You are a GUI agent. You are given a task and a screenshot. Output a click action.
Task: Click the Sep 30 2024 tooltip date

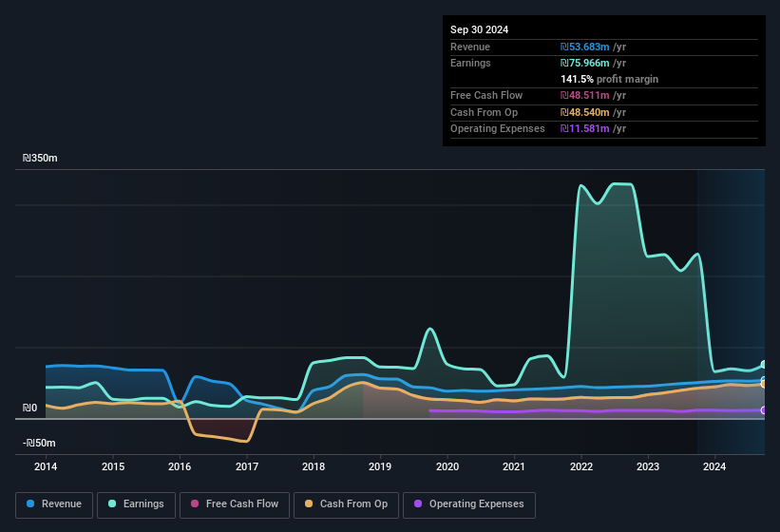pos(479,29)
